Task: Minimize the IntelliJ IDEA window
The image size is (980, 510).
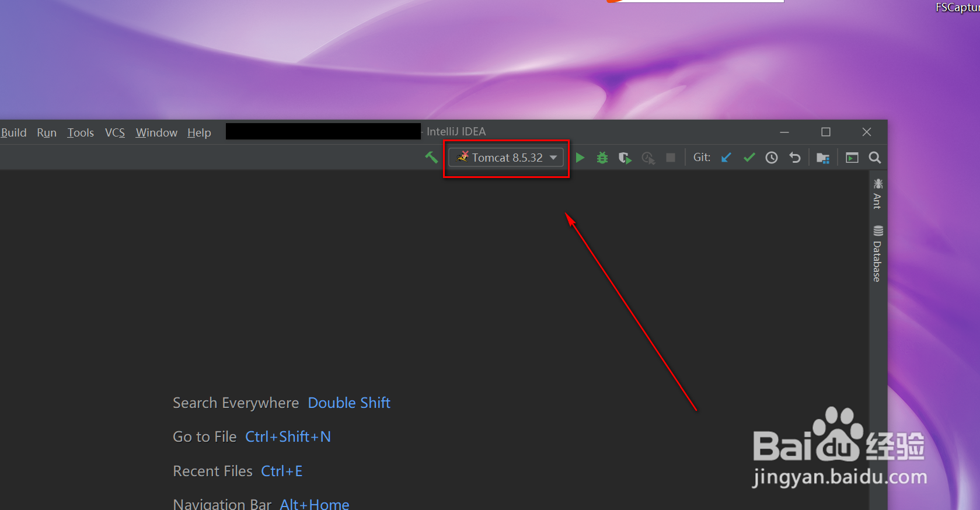Action: [x=784, y=132]
